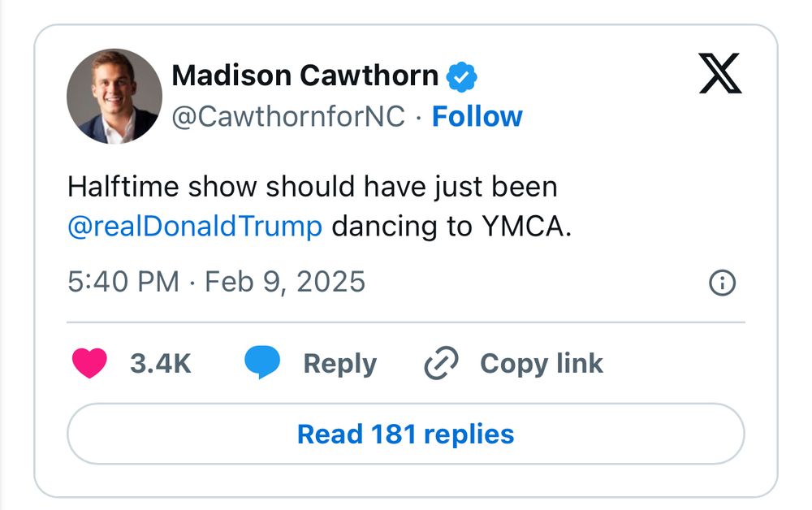The width and height of the screenshot is (812, 510).
Task: Open the @CawthornforNC handle link
Action: [288, 117]
